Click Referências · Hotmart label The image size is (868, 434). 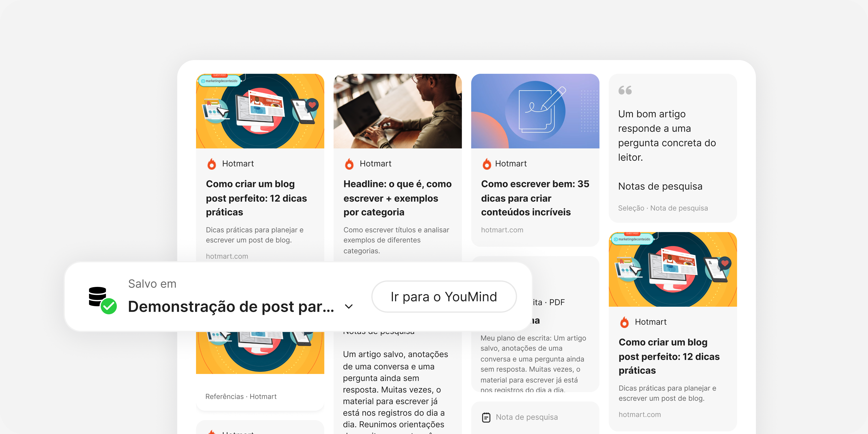241,397
